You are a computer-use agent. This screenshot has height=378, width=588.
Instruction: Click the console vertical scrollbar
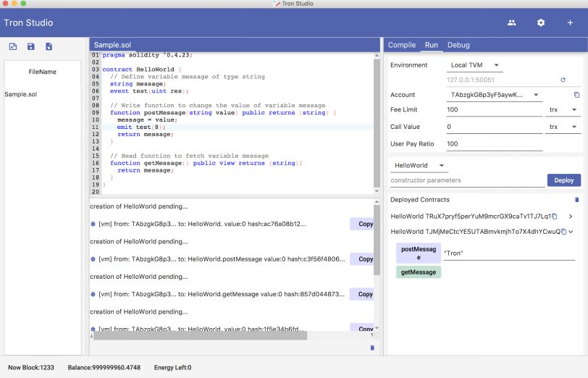(x=377, y=240)
